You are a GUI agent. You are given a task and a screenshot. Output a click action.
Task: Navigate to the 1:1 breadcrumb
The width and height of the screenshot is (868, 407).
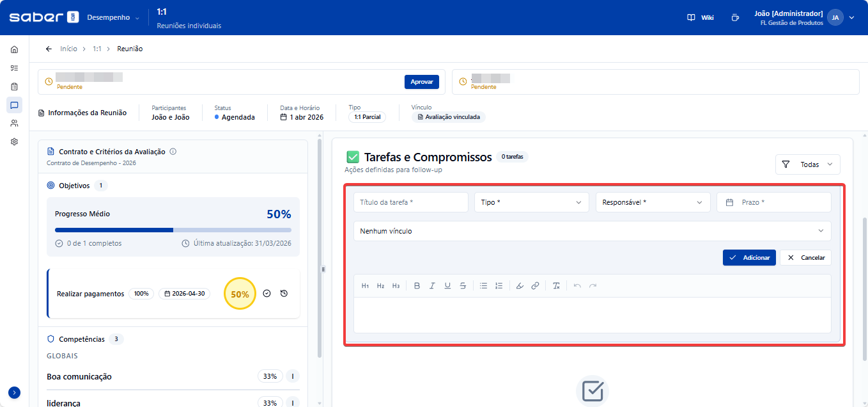click(x=97, y=49)
